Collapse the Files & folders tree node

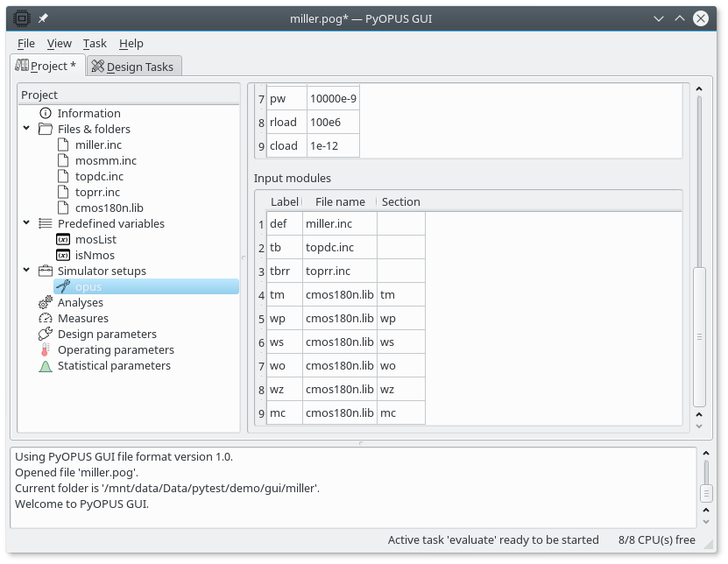[x=27, y=129]
